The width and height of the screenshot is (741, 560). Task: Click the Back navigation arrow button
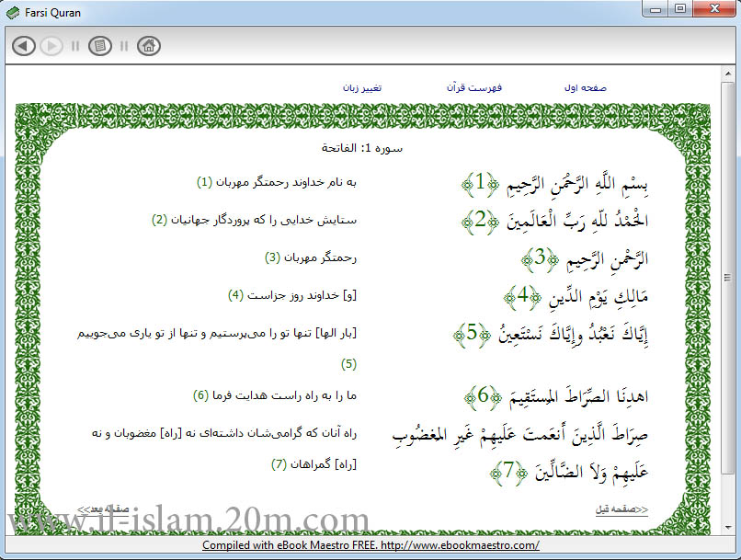[24, 46]
